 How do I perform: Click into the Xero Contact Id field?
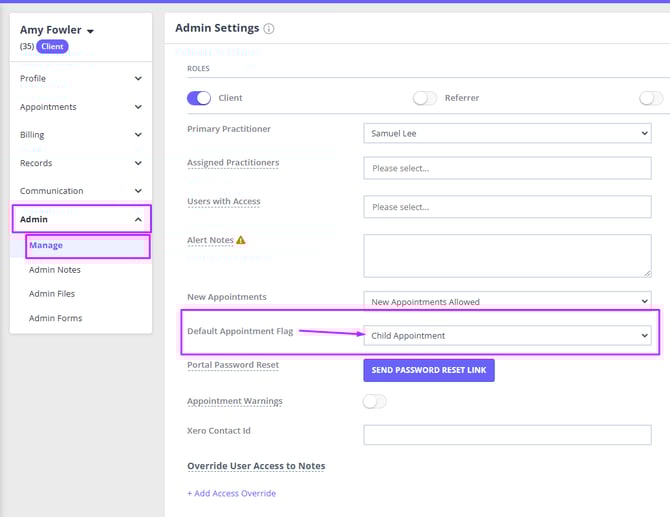pyautogui.click(x=507, y=434)
